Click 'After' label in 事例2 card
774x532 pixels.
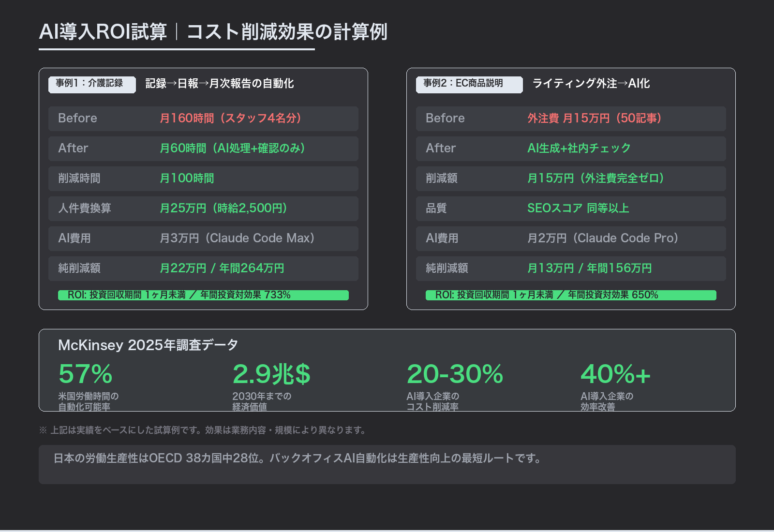(441, 148)
